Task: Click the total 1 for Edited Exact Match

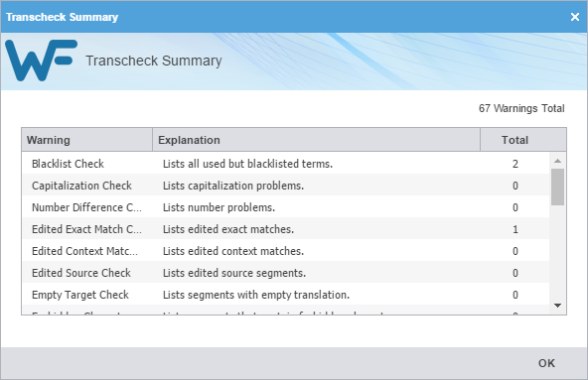Action: (515, 229)
